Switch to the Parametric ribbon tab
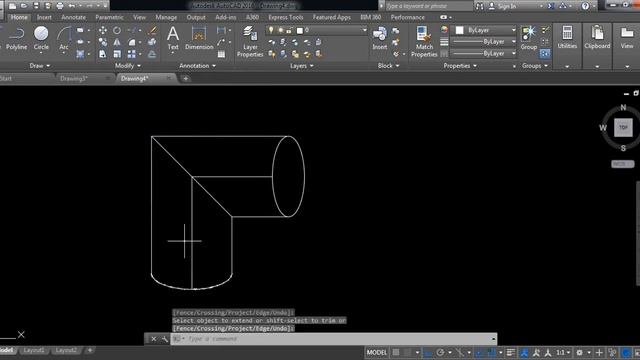Image resolution: width=640 pixels, height=360 pixels. (109, 17)
